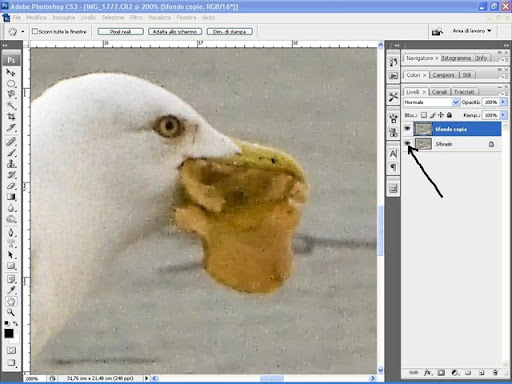The width and height of the screenshot is (512, 384).
Task: Select the Zoom magnifier tool
Action: 11,312
